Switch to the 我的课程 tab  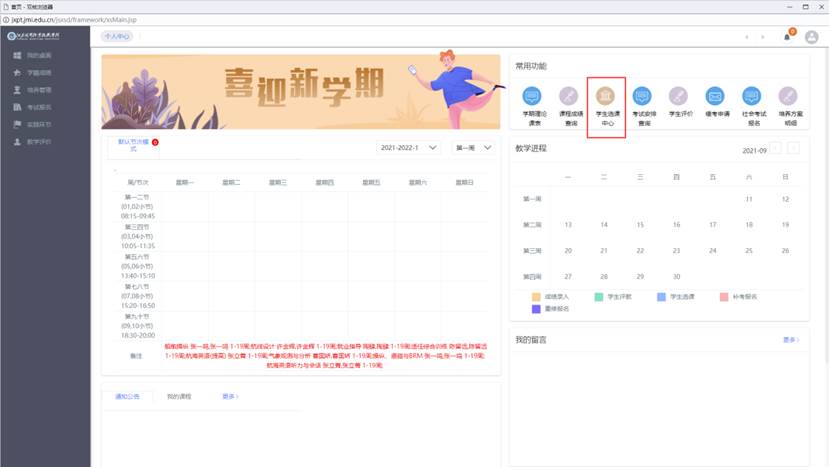[179, 397]
